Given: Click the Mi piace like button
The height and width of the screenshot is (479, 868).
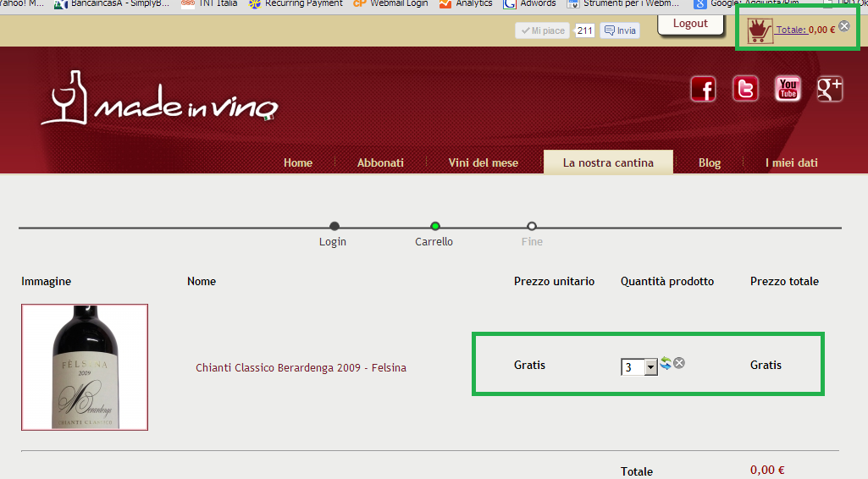Looking at the screenshot, I should tap(543, 30).
